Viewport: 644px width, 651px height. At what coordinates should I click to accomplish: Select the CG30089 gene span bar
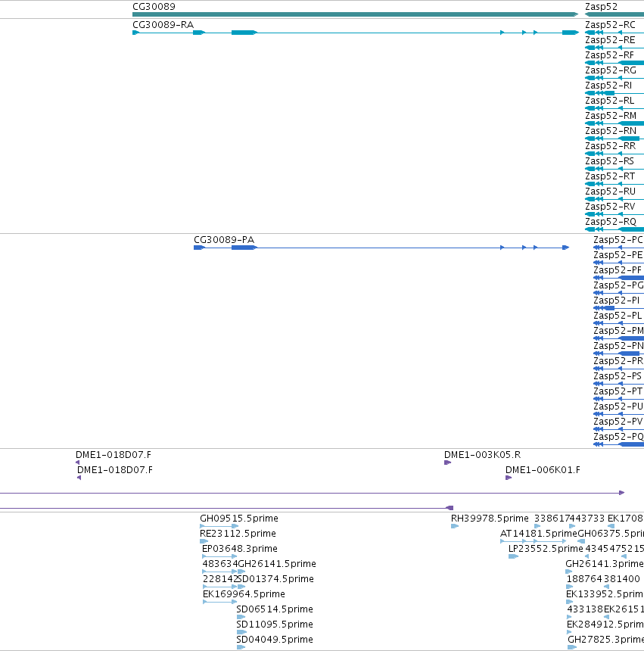(x=355, y=14)
